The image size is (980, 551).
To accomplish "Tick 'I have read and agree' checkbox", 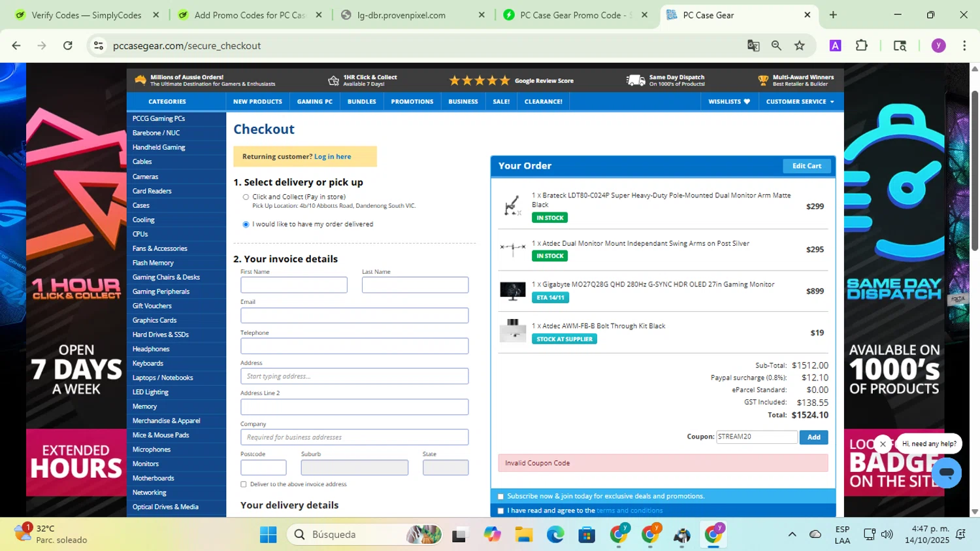I will tap(501, 511).
